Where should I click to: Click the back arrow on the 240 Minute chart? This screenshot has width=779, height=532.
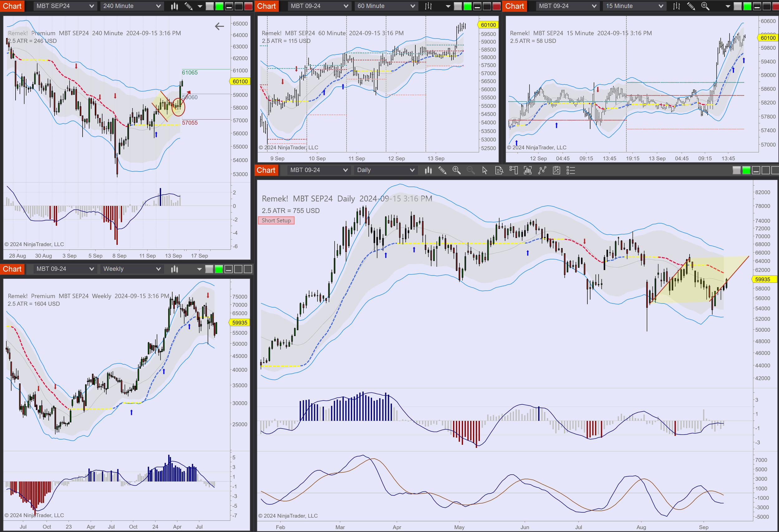219,26
